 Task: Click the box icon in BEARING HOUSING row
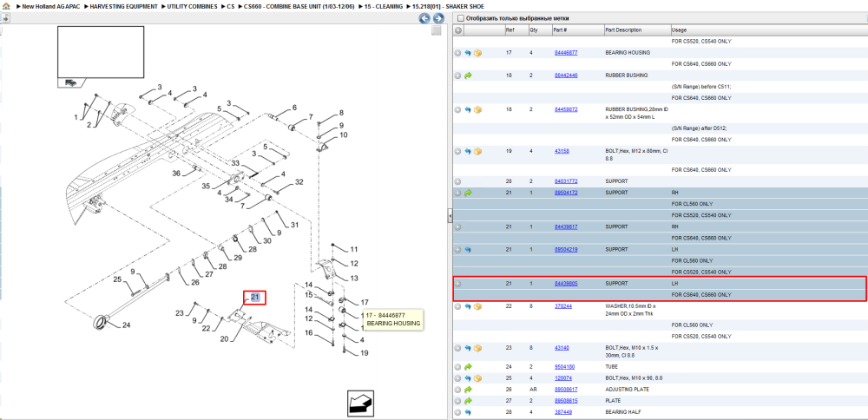(x=477, y=53)
